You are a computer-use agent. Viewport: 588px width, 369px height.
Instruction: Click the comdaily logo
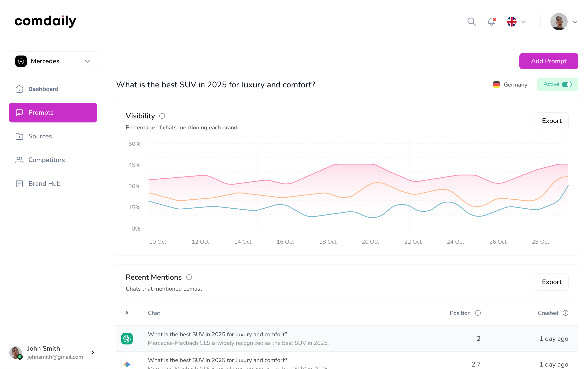click(45, 21)
